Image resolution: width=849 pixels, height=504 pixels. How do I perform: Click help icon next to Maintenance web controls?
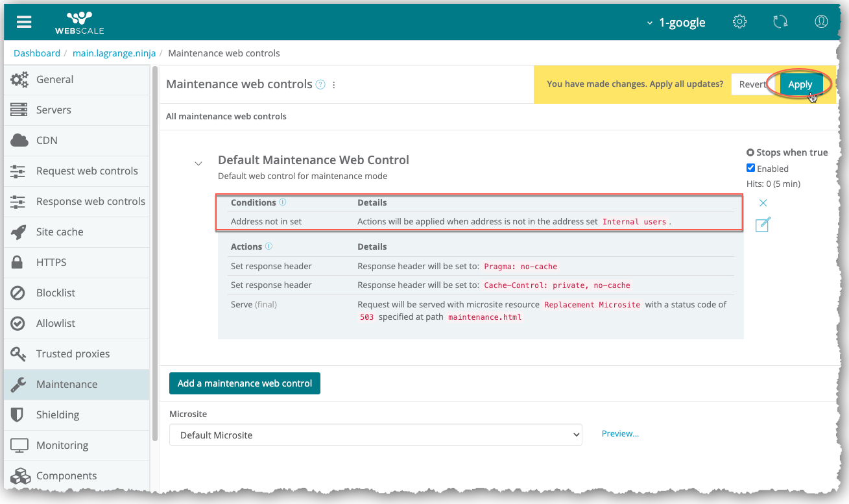[x=320, y=84]
